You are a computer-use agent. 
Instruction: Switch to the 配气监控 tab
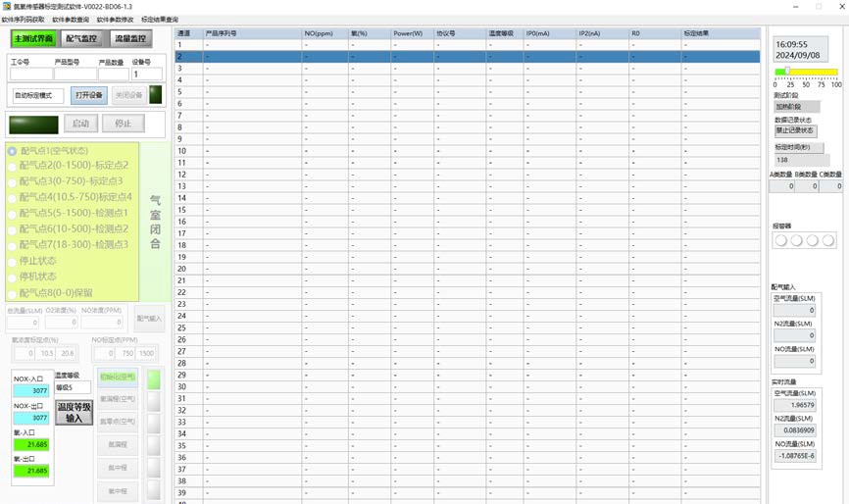(81, 38)
